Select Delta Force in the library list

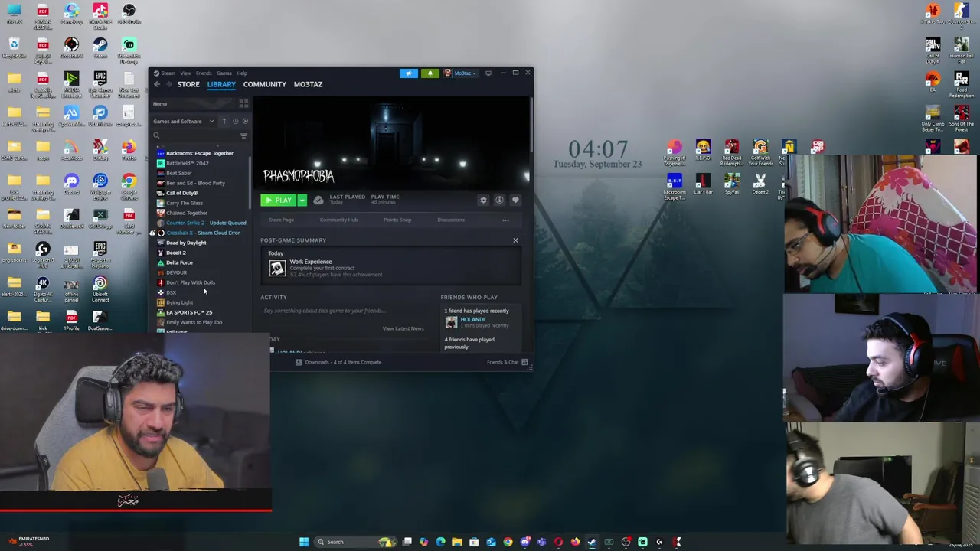tap(179, 262)
